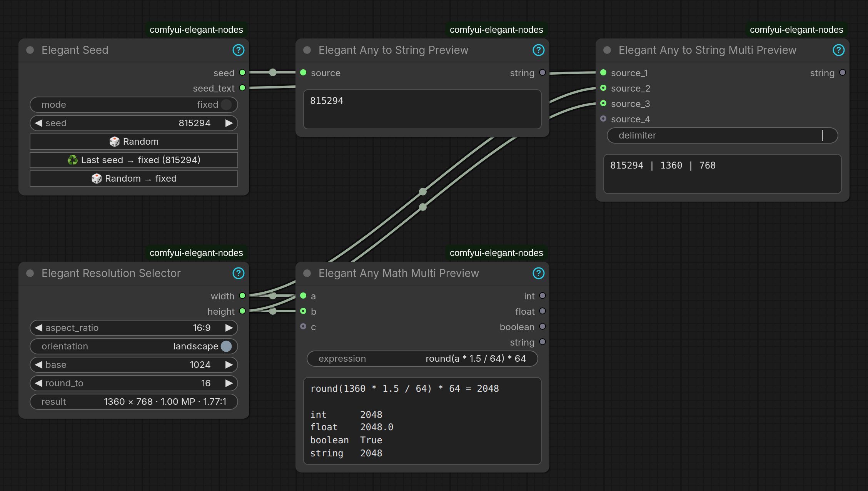Click the math result preview box
This screenshot has height=491, width=868.
tap(422, 421)
